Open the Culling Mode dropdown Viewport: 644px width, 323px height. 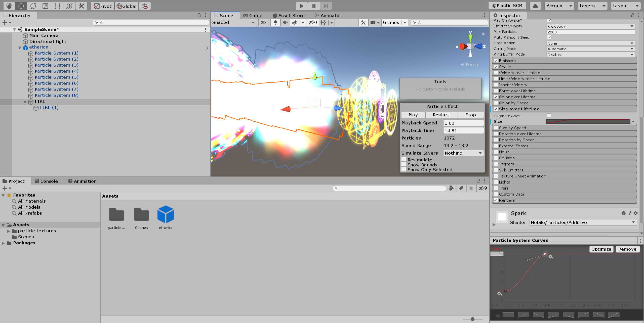(x=590, y=49)
